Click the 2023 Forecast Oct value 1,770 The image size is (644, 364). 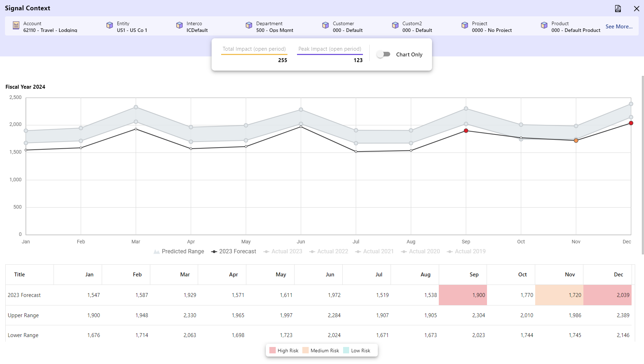point(527,295)
